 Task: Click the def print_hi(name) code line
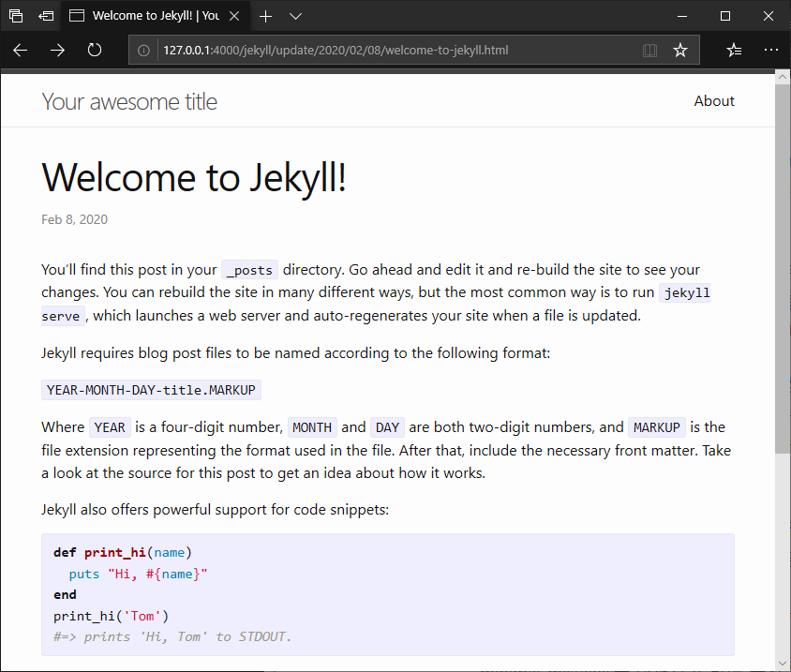pyautogui.click(x=123, y=552)
